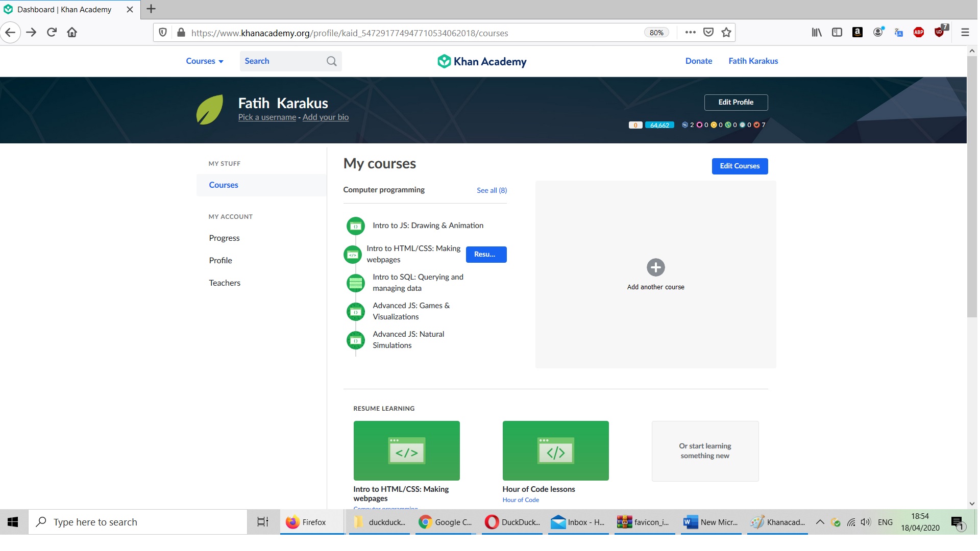Viewport: 980px width, 551px height.
Task: Open Profile in the sidebar
Action: coord(220,261)
